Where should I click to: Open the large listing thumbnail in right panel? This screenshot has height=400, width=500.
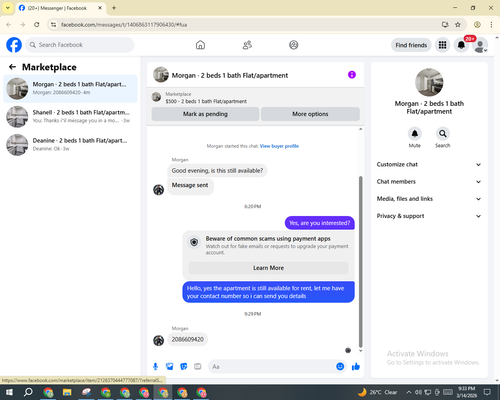click(x=429, y=82)
